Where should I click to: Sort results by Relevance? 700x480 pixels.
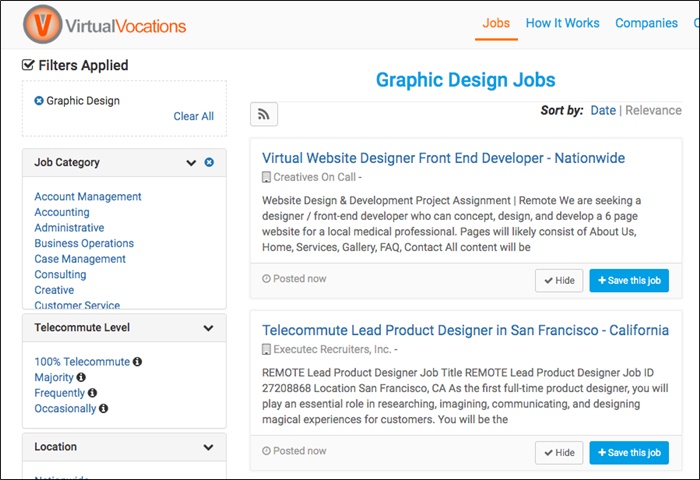653,110
